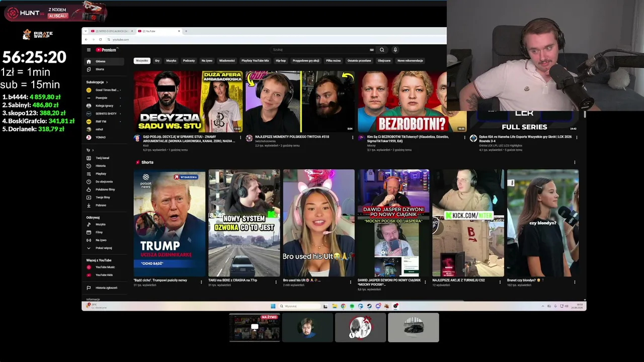Go to YouTube Premium logo home
This screenshot has width=644, height=362.
(106, 50)
